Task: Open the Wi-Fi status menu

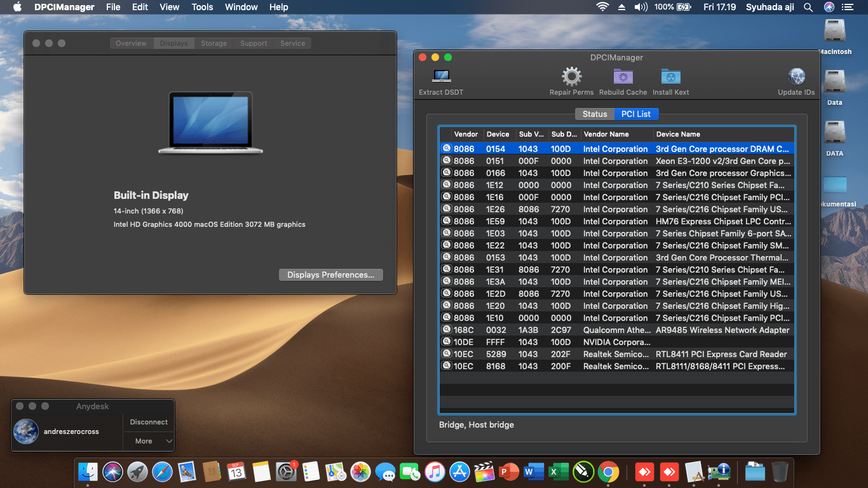Action: [602, 7]
